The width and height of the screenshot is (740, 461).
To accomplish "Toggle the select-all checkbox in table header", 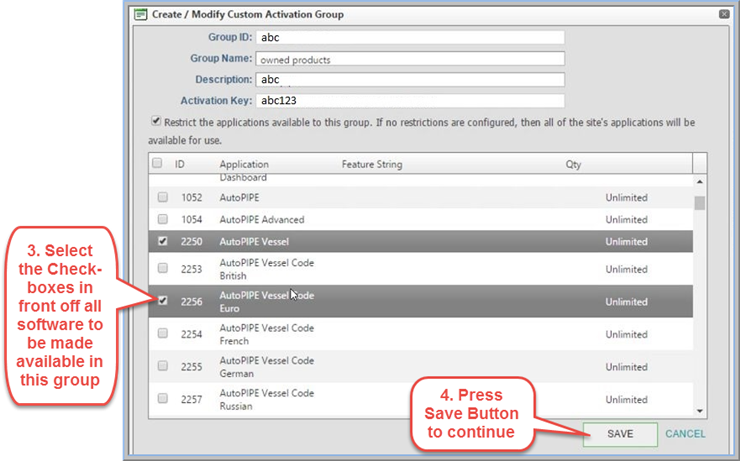I will [x=157, y=163].
